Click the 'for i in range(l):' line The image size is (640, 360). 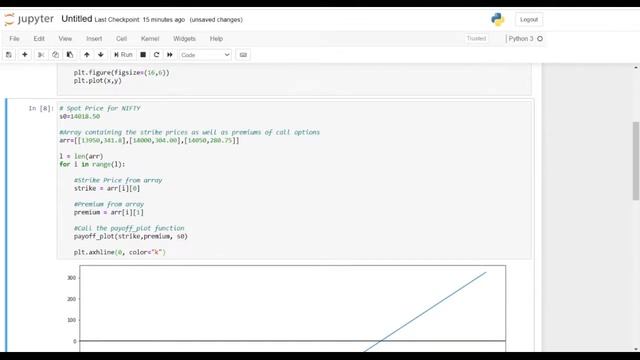click(x=92, y=164)
